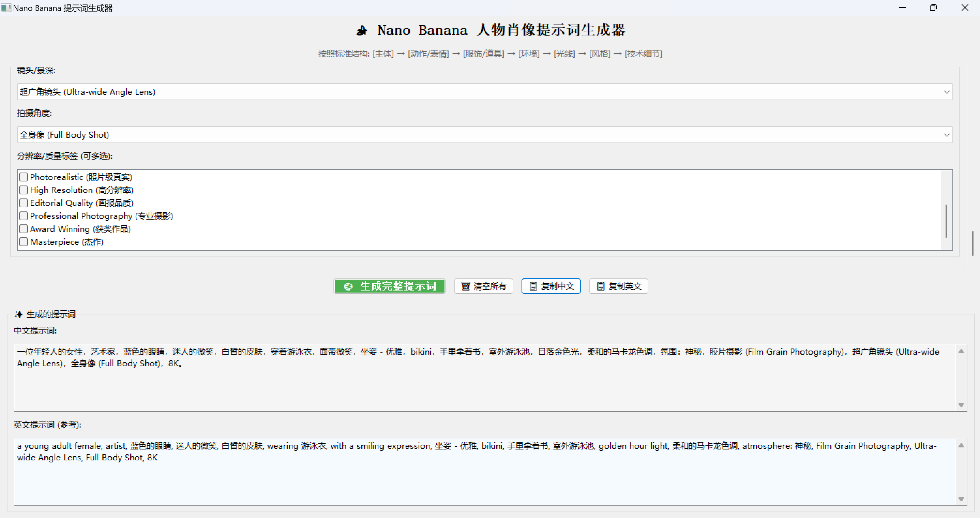Click the English prompt scroll-down arrow
980x518 pixels.
961,499
